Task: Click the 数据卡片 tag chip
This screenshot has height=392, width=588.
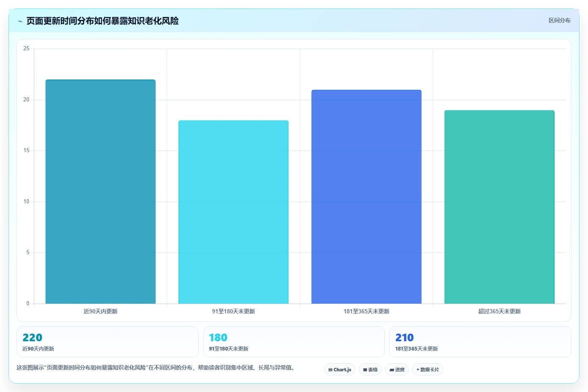Action: pos(428,370)
